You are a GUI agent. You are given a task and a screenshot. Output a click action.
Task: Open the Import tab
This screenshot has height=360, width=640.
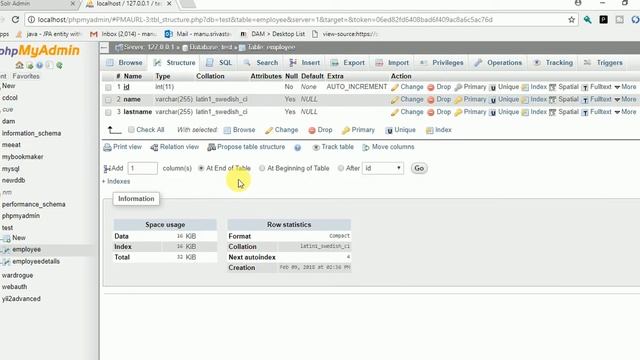coord(392,63)
